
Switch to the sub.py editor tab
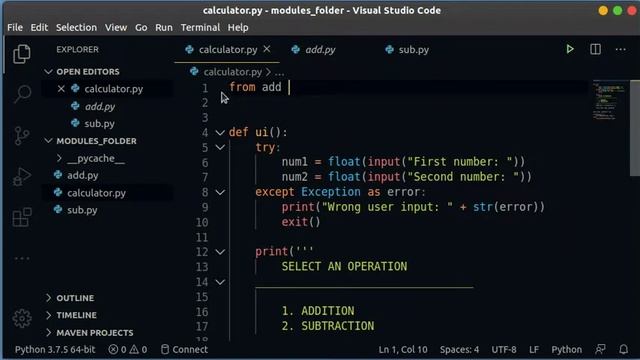[x=413, y=49]
